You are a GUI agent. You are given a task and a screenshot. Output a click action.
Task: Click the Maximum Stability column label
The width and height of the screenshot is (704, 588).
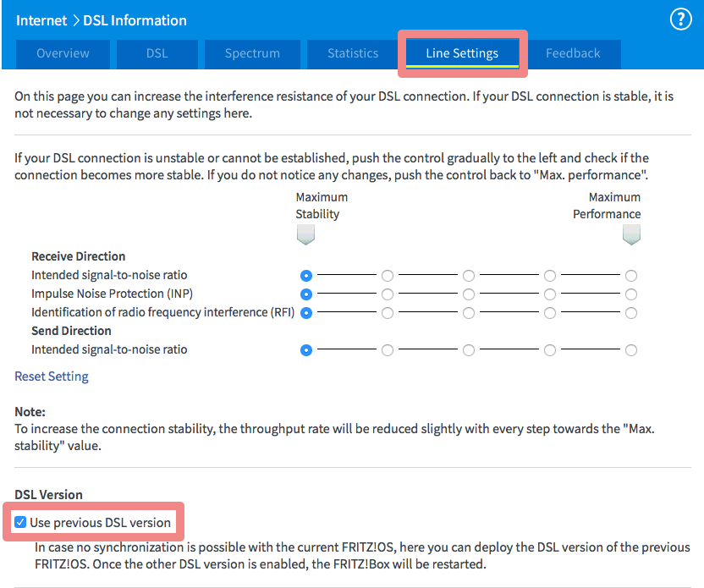322,206
